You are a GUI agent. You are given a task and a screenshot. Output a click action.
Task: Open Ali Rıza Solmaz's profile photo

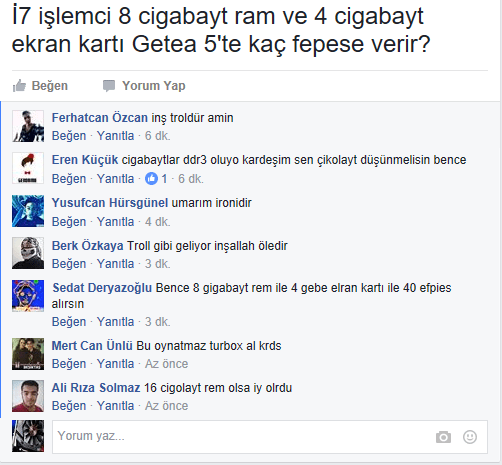[28, 396]
